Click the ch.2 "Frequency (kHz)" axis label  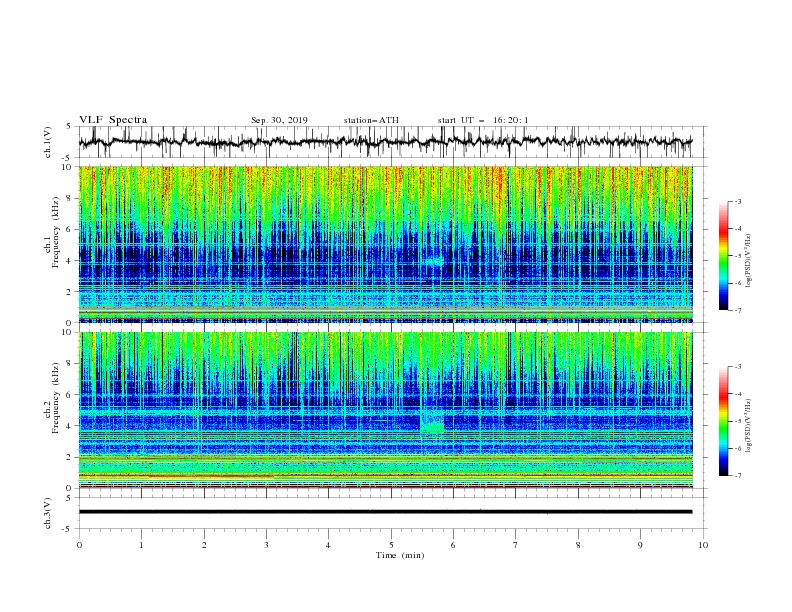[x=56, y=397]
